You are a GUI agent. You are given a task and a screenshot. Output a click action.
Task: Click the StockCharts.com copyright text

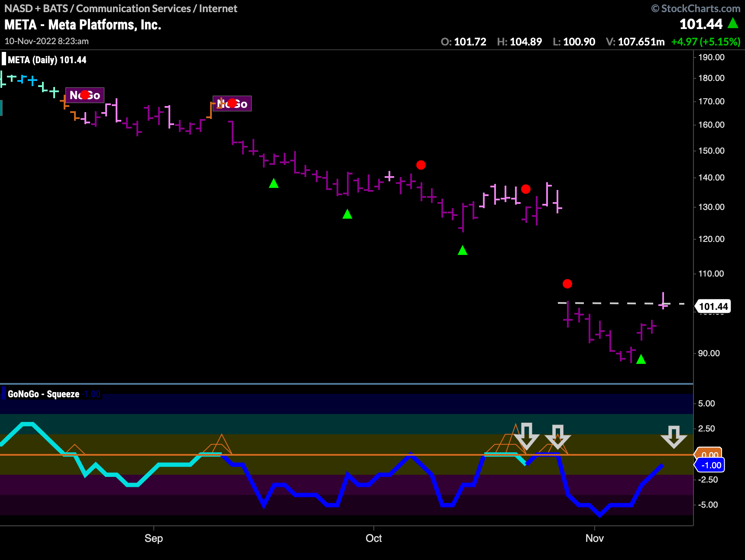click(x=696, y=8)
